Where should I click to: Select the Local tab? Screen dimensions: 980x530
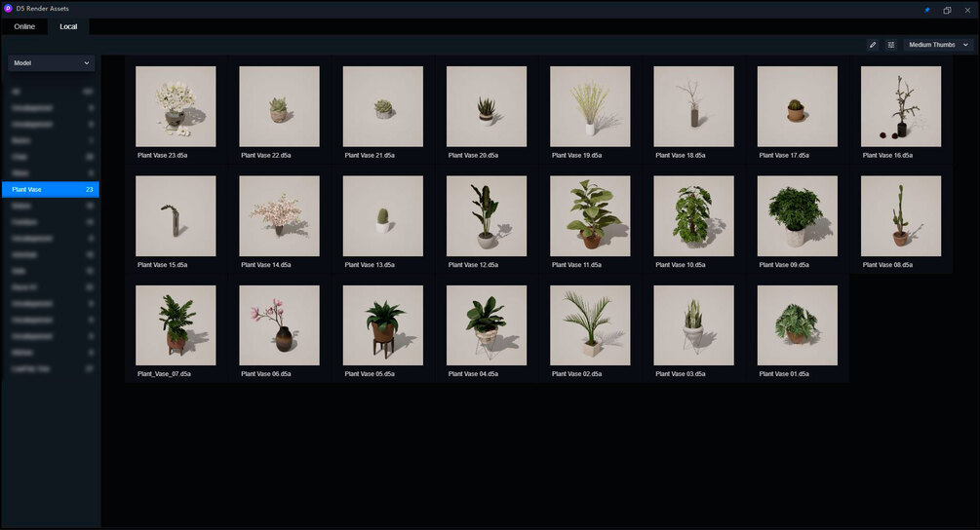click(x=68, y=27)
